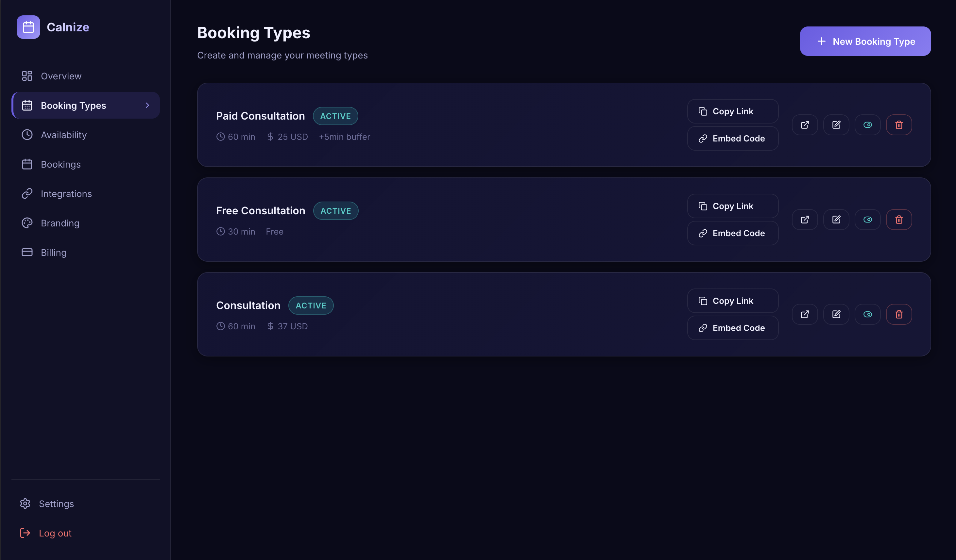The height and width of the screenshot is (560, 956).
Task: Open Availability via the clock icon
Action: pyautogui.click(x=27, y=135)
